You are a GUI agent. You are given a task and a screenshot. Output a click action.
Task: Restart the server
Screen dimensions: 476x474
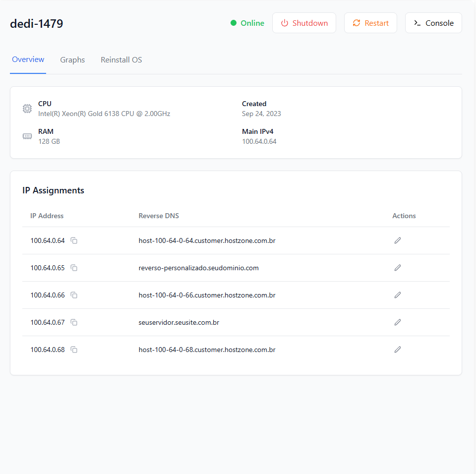370,23
